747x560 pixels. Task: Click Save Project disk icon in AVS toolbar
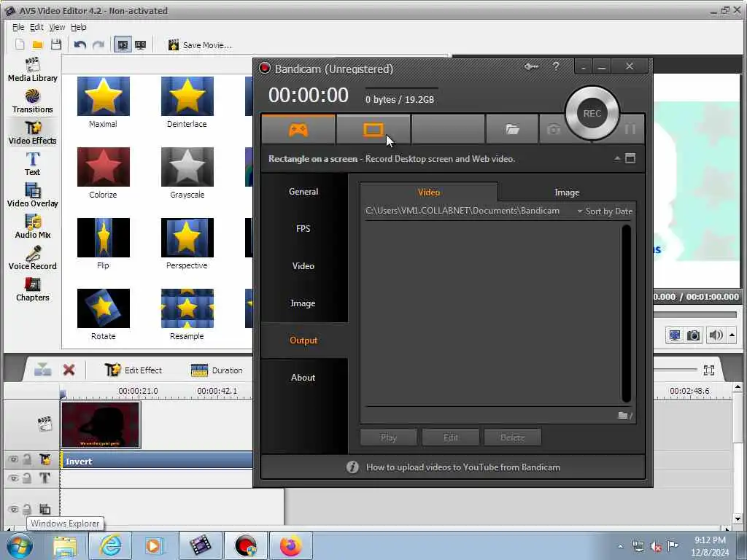tap(56, 44)
